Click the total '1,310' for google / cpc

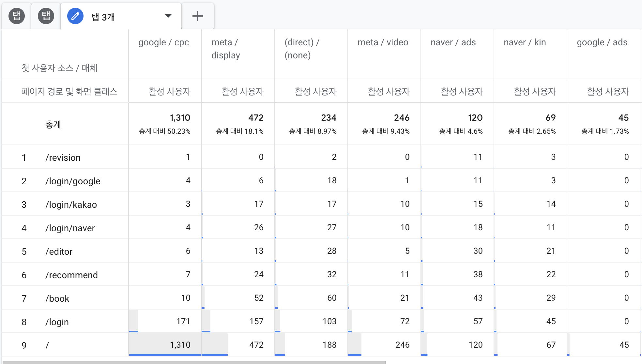[180, 118]
